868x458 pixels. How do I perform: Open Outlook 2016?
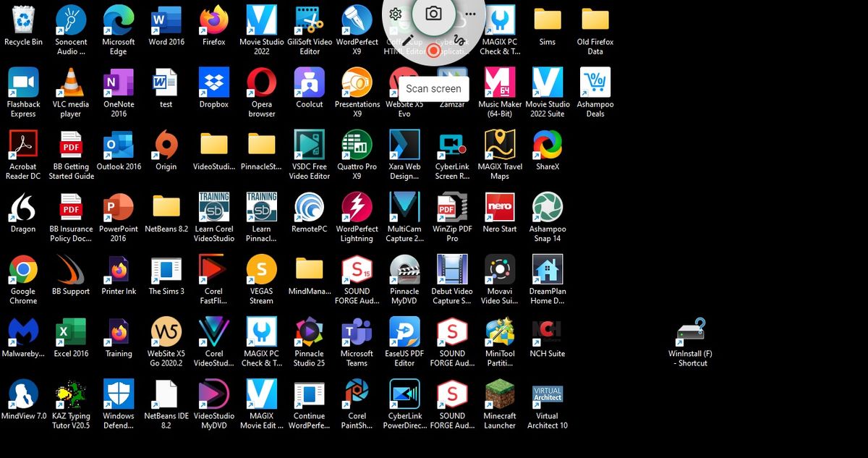click(118, 146)
